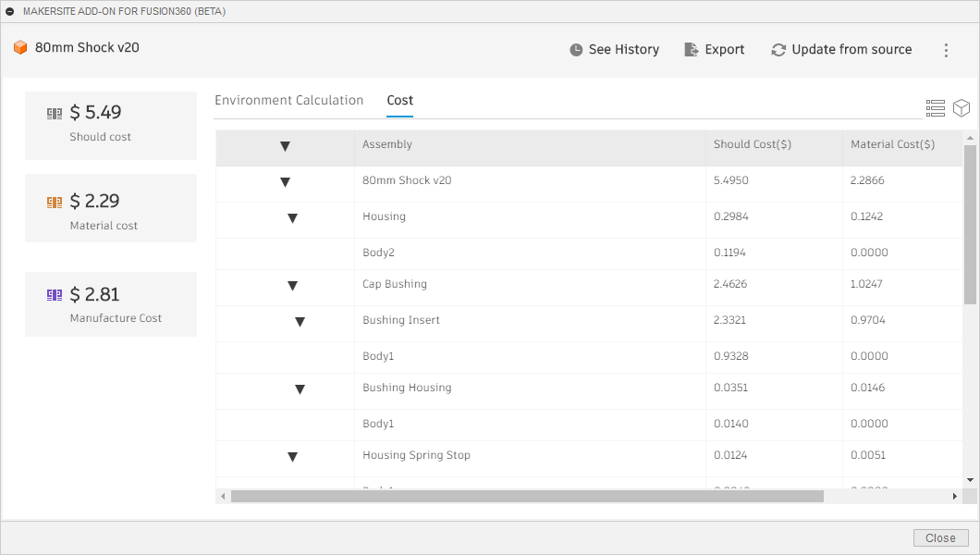
Task: Collapse the 80mm Shock v20 row
Action: click(285, 182)
